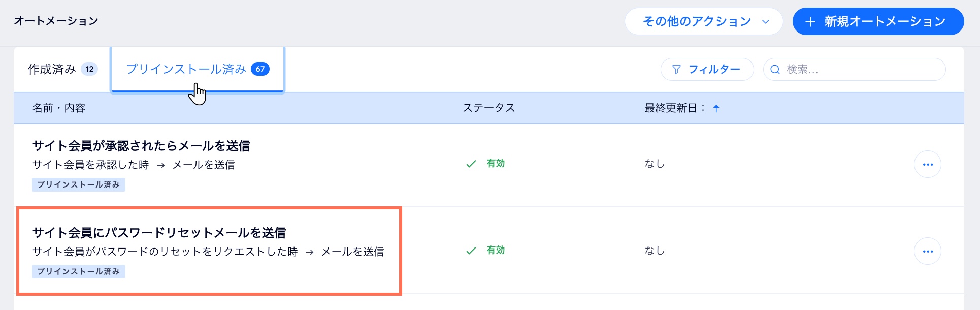Toggle the 有効 status of the password reset automation
Screen dimensions: 980x310
(495, 251)
